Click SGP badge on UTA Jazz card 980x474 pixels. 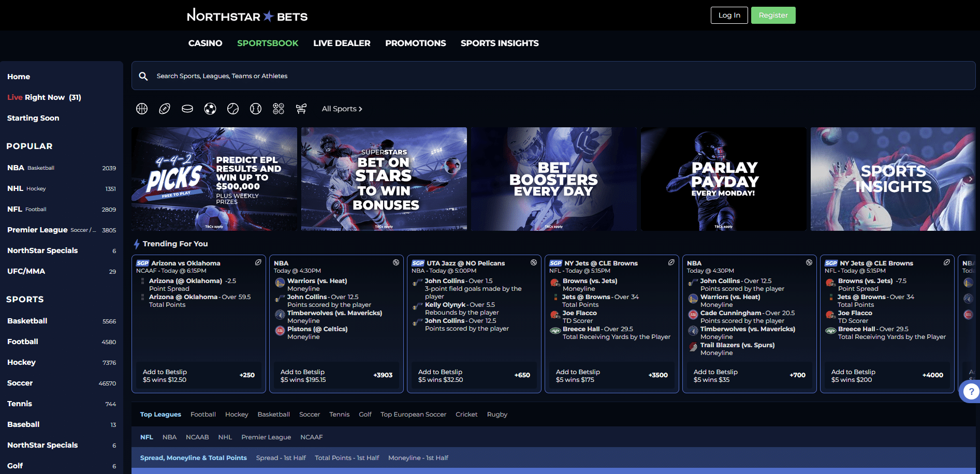pyautogui.click(x=418, y=263)
